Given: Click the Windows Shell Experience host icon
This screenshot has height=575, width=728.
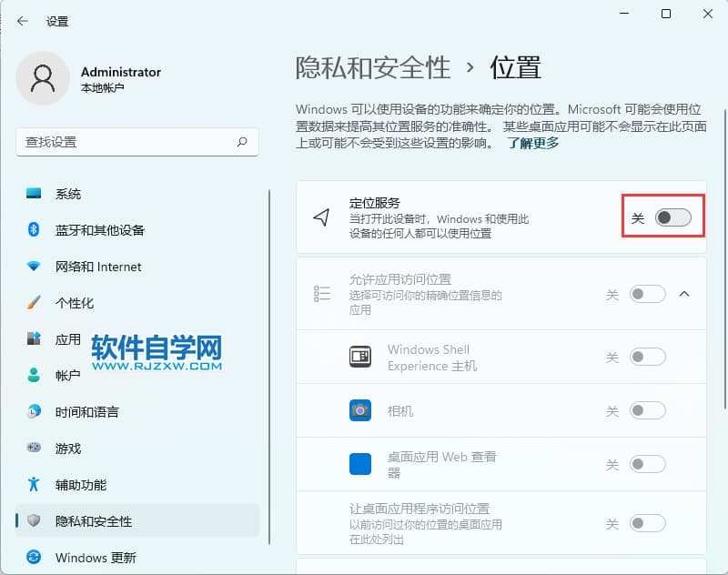Looking at the screenshot, I should coord(360,358).
